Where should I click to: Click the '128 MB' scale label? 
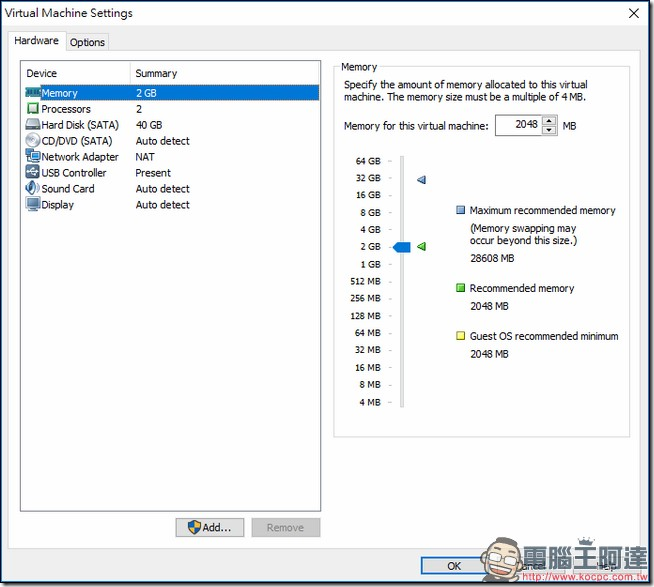[x=366, y=316]
